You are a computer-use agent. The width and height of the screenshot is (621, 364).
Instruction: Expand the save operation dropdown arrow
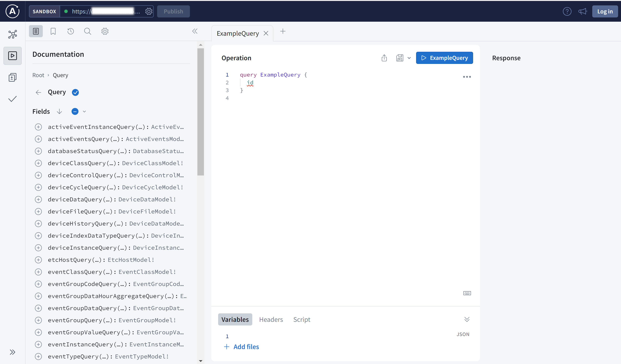[x=409, y=58]
